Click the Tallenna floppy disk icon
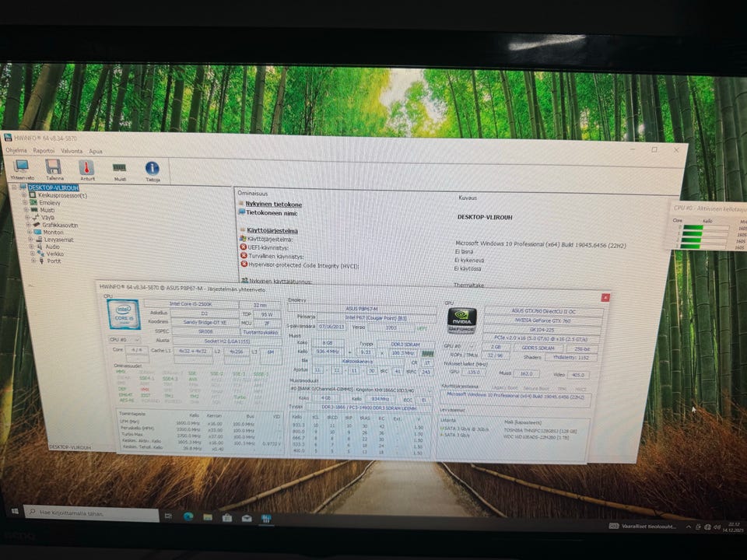Screen dimensions: 747x560 (54, 167)
